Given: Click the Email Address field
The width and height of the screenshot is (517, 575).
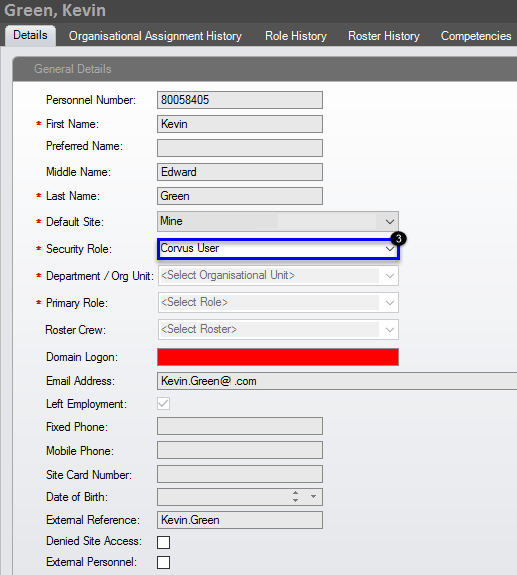Looking at the screenshot, I should click(337, 381).
